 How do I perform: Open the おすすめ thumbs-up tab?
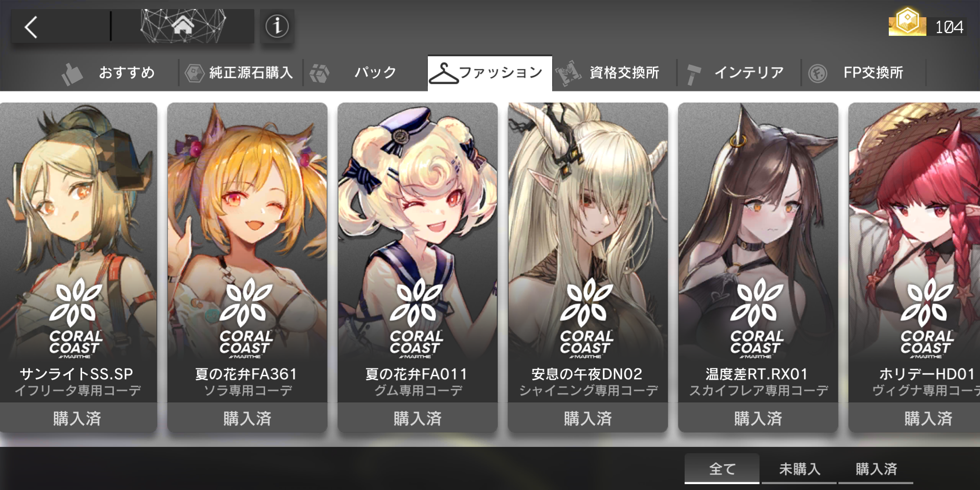click(108, 73)
